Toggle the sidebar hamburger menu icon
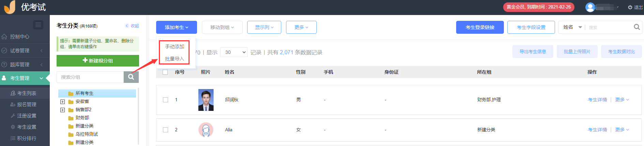 (38, 25)
